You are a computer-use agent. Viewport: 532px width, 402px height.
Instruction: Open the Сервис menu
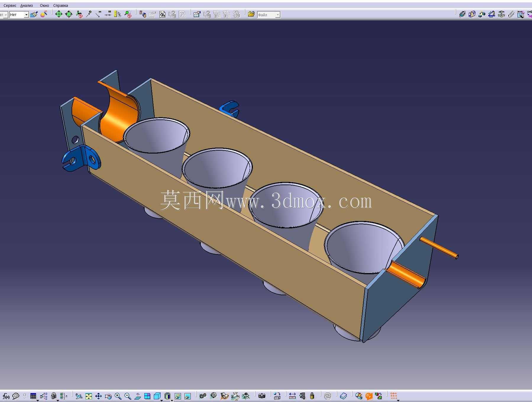click(10, 6)
